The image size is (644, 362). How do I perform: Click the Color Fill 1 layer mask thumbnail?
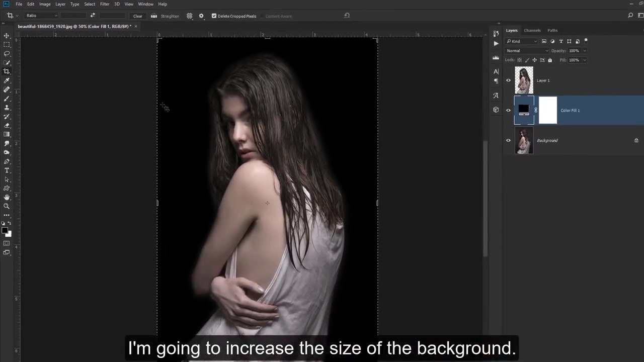(x=548, y=110)
